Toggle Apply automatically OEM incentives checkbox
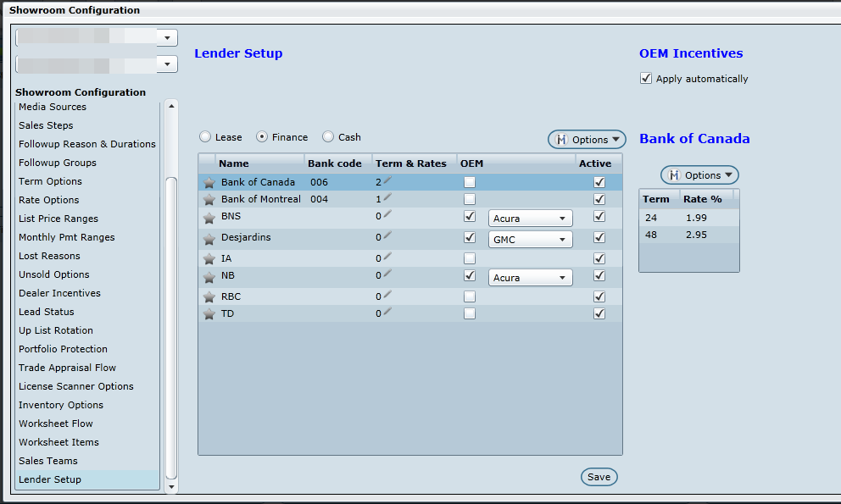 pyautogui.click(x=647, y=79)
